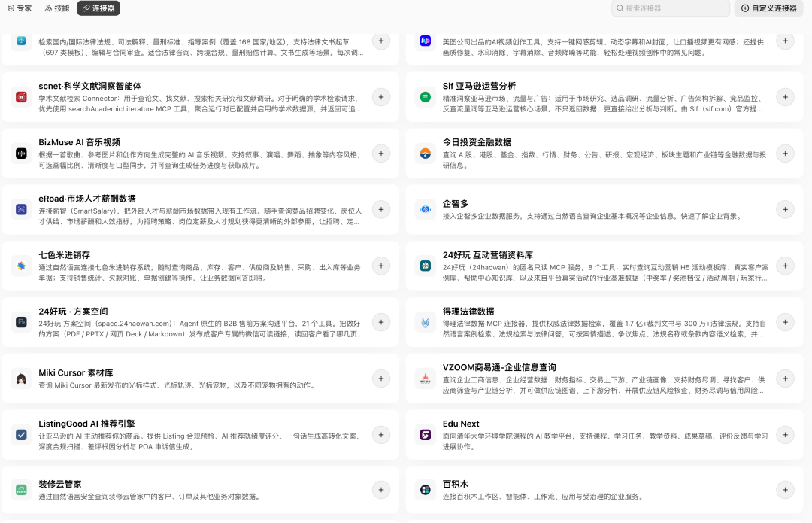Viewport: 812px width, 523px height.
Task: Open the 24好玩 · 方案空间 title
Action: pyautogui.click(x=73, y=312)
